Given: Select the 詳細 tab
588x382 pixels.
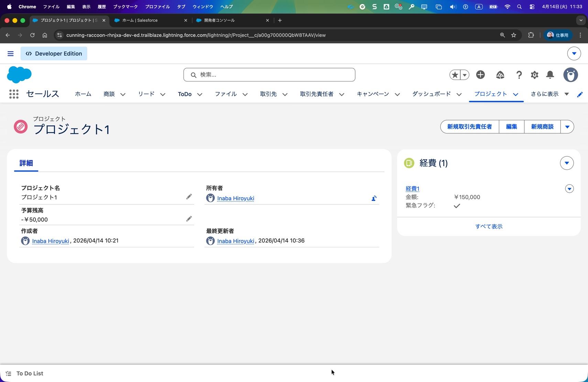Looking at the screenshot, I should tap(26, 163).
